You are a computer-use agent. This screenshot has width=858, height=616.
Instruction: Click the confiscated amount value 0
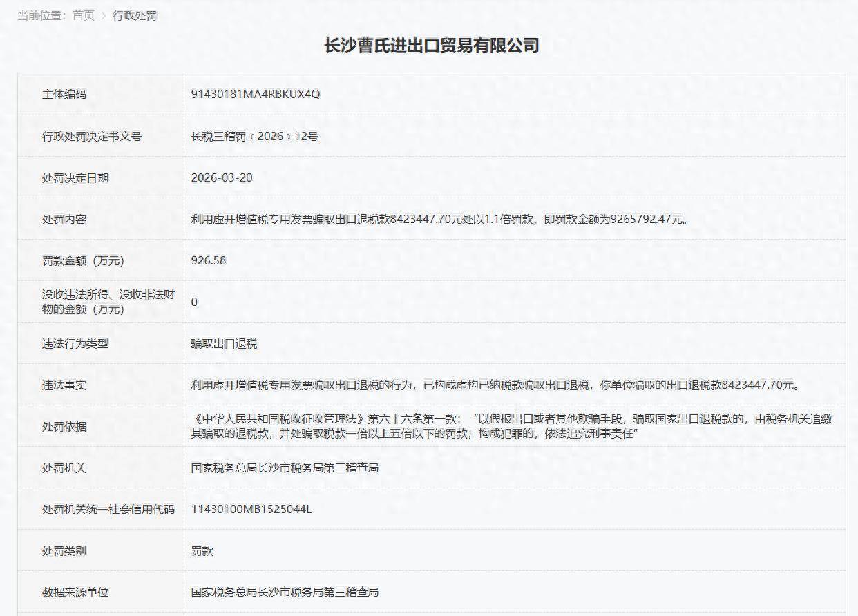[194, 302]
